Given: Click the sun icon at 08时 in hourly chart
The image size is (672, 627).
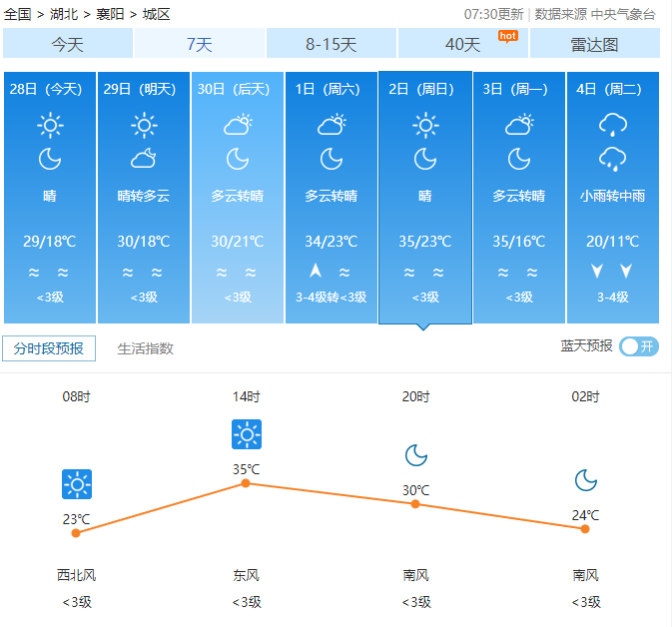Looking at the screenshot, I should point(77,484).
